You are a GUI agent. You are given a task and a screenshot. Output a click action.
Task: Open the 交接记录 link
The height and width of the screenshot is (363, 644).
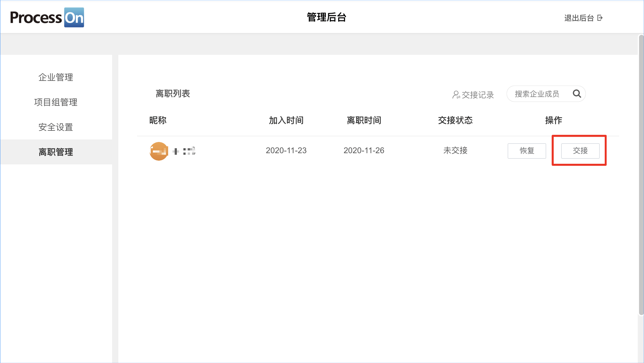[477, 95]
